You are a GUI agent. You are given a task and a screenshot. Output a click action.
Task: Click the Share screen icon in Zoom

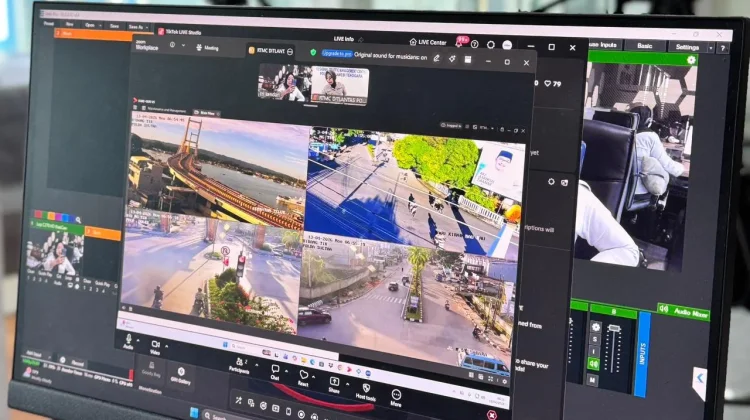pyautogui.click(x=334, y=385)
